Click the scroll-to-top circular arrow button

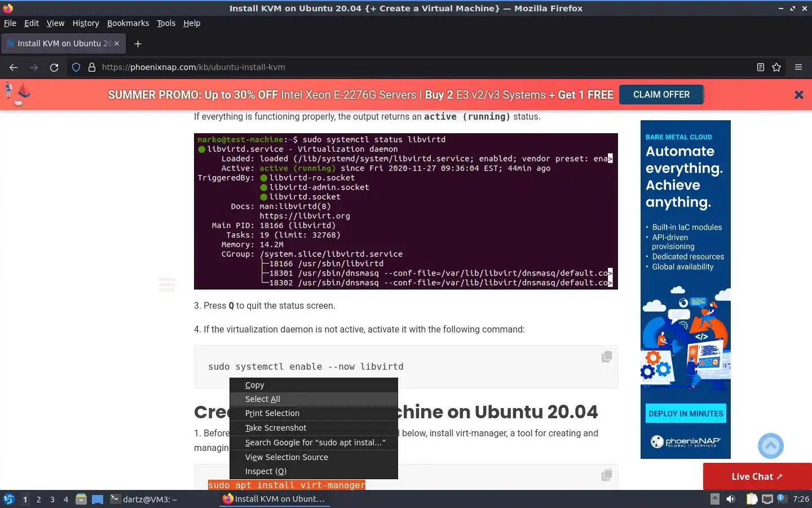(x=771, y=446)
